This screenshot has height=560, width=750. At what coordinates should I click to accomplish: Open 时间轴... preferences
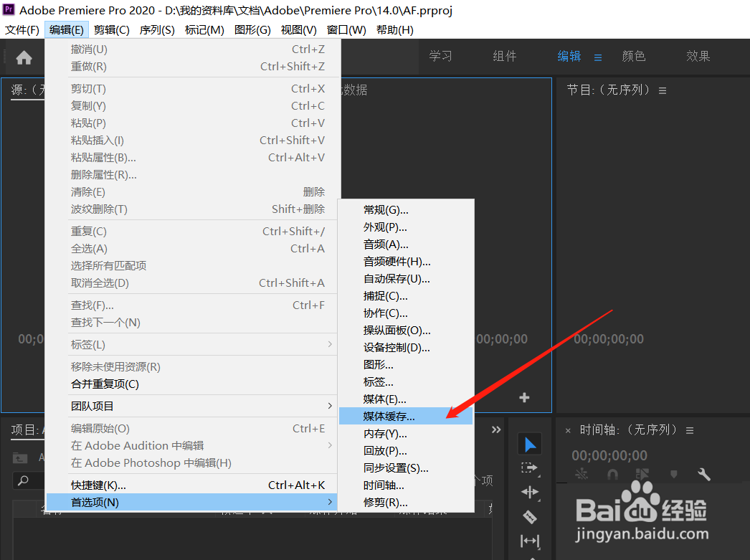406,485
